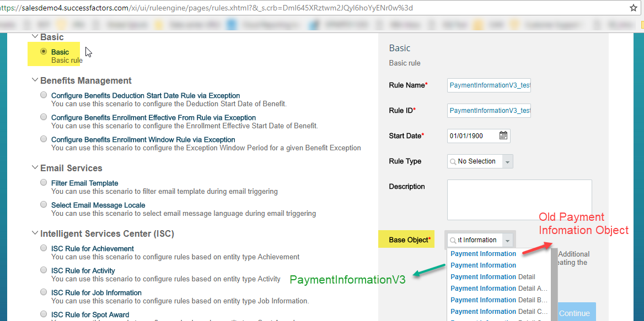Choose 'Payment Information Detail A...' from the list
This screenshot has width=644, height=321.
(x=499, y=288)
